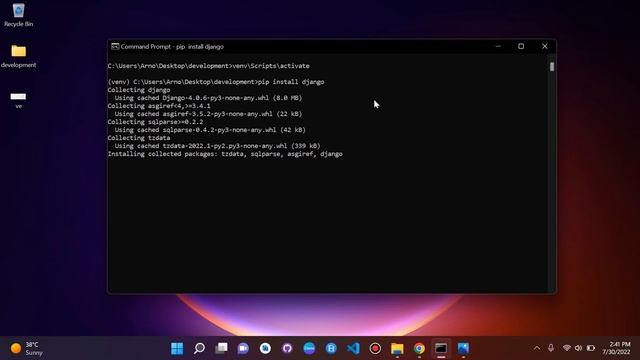Close the Command Prompt window
Screen dimensions: 640x360
click(544, 47)
